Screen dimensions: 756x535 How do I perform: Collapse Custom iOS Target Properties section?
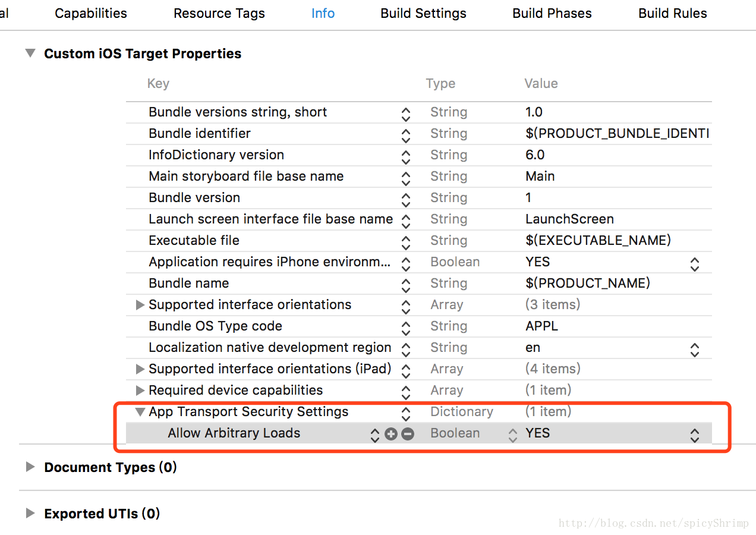point(30,53)
